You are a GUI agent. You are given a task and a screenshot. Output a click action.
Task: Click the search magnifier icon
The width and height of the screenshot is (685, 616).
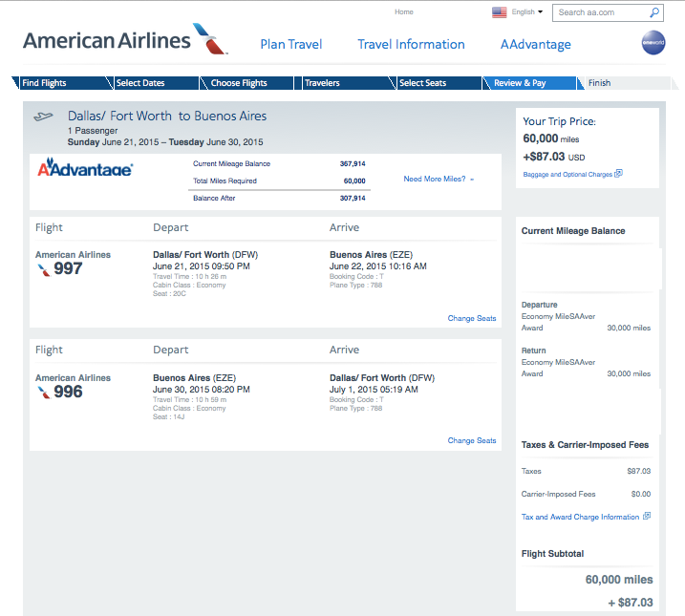(654, 12)
